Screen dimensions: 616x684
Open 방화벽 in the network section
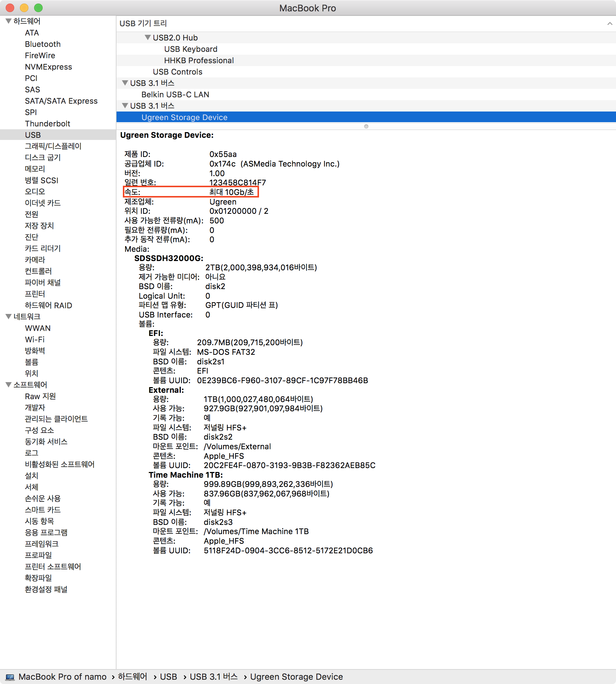click(35, 351)
